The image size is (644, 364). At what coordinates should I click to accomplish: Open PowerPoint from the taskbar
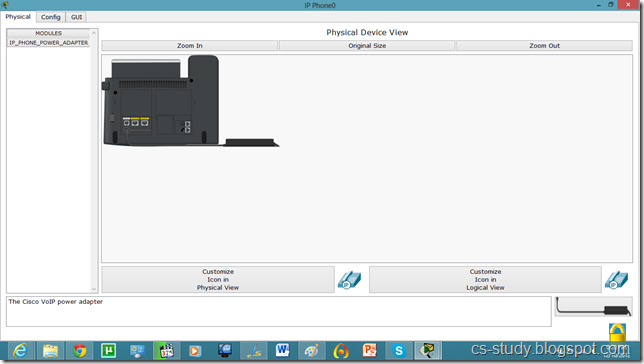[369, 351]
